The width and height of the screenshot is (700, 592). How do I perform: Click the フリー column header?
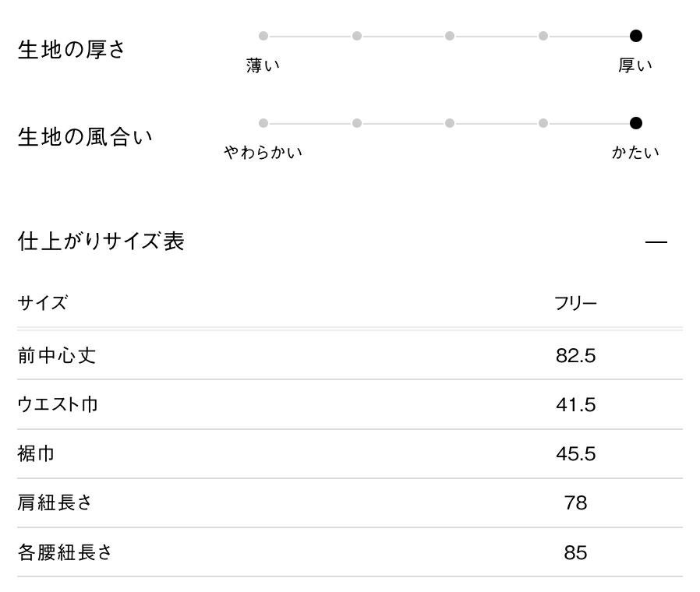click(575, 303)
